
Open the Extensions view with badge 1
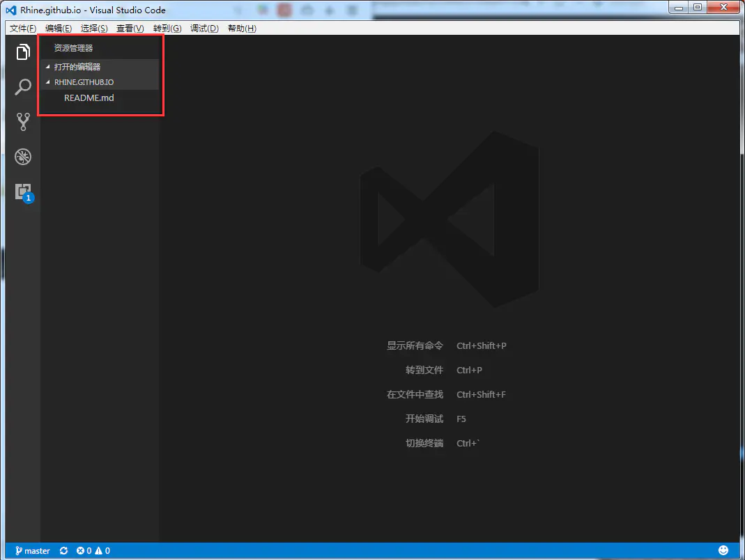pyautogui.click(x=24, y=192)
